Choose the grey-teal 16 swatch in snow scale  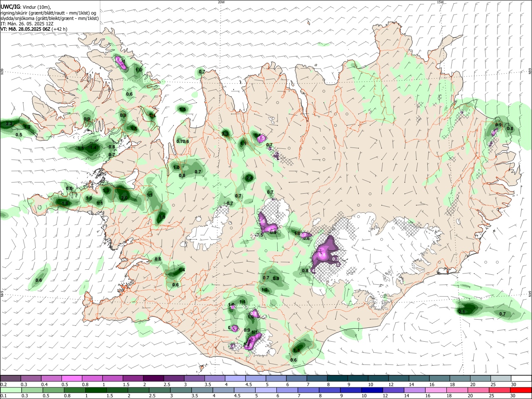pyautogui.click(x=439, y=378)
